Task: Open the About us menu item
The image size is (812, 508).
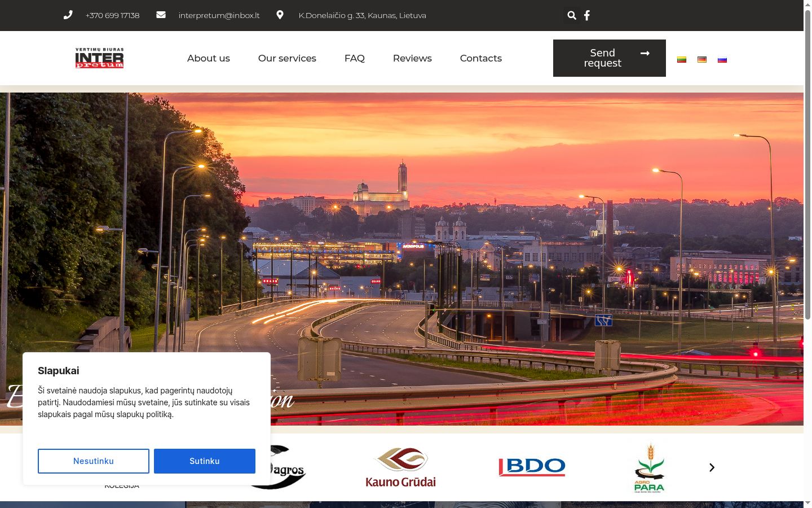Action: coord(209,58)
